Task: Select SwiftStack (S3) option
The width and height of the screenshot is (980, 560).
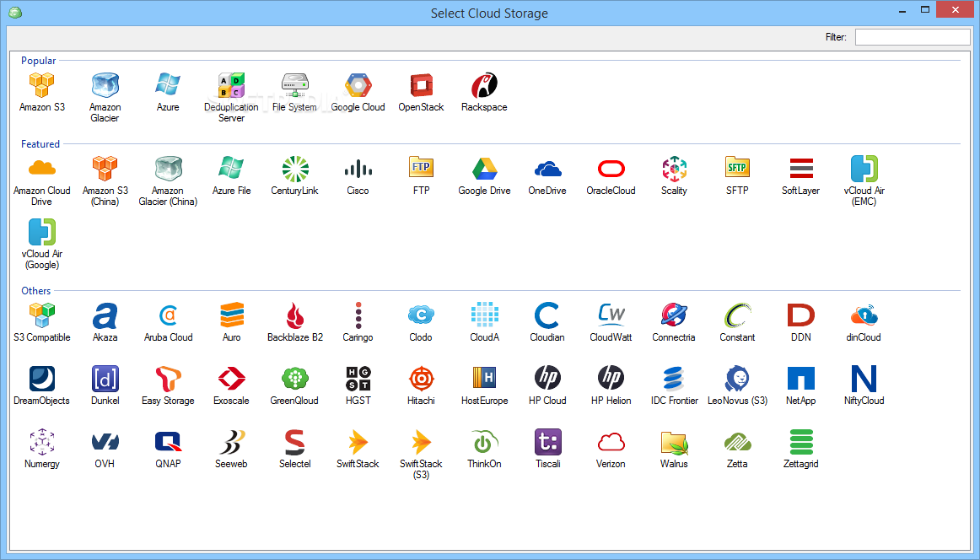Action: point(421,442)
